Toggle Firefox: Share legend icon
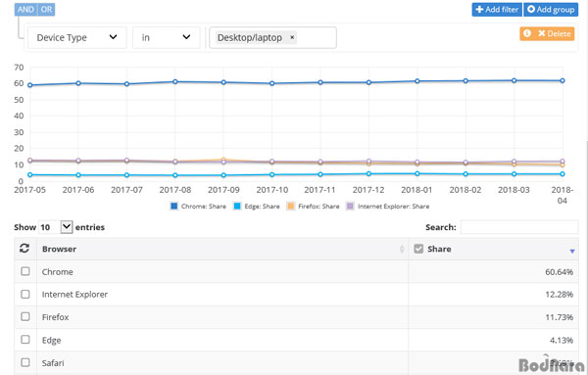The width and height of the screenshot is (588, 375). click(x=291, y=206)
